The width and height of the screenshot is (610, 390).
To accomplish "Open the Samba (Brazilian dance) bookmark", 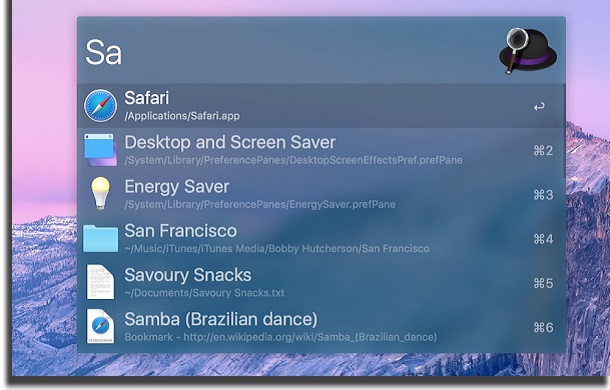I will [x=321, y=327].
